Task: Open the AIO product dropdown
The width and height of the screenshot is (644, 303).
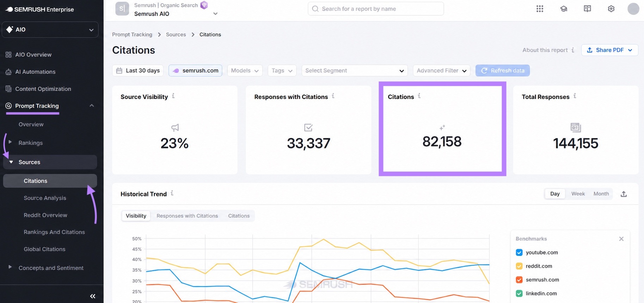Action: coord(50,30)
